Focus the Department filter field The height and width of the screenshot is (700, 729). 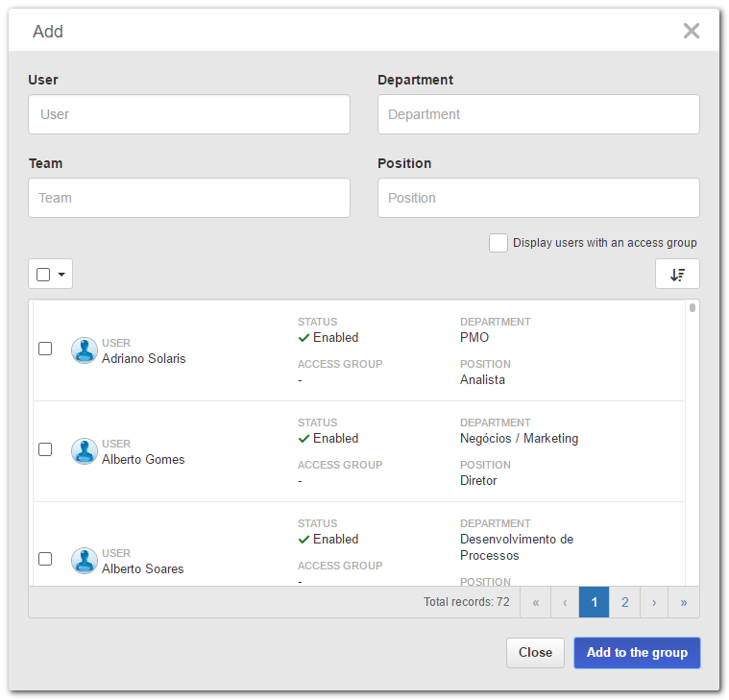[x=539, y=114]
